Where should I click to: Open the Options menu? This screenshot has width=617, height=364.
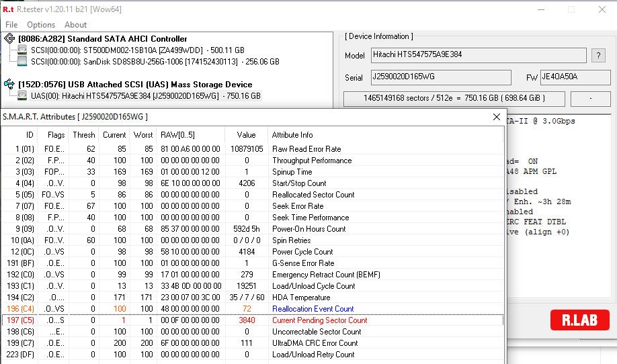tap(41, 25)
